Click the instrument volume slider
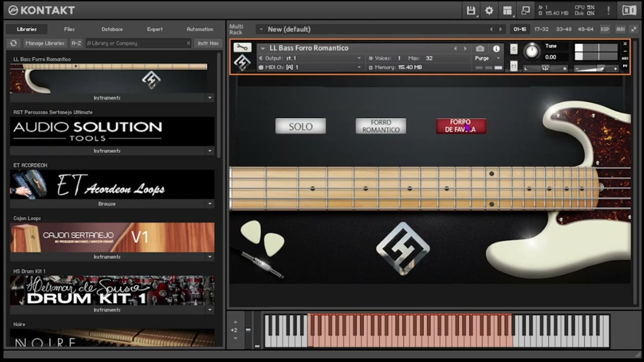 pyautogui.click(x=596, y=68)
